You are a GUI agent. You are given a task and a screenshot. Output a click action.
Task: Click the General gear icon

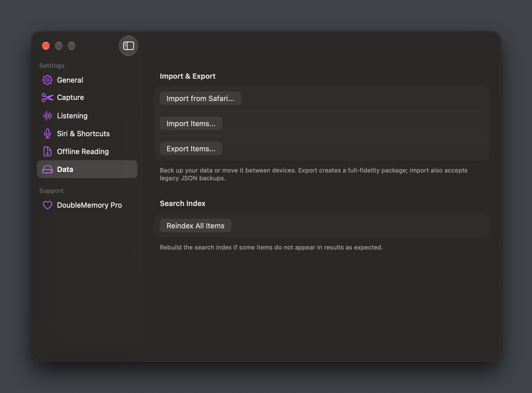point(47,80)
